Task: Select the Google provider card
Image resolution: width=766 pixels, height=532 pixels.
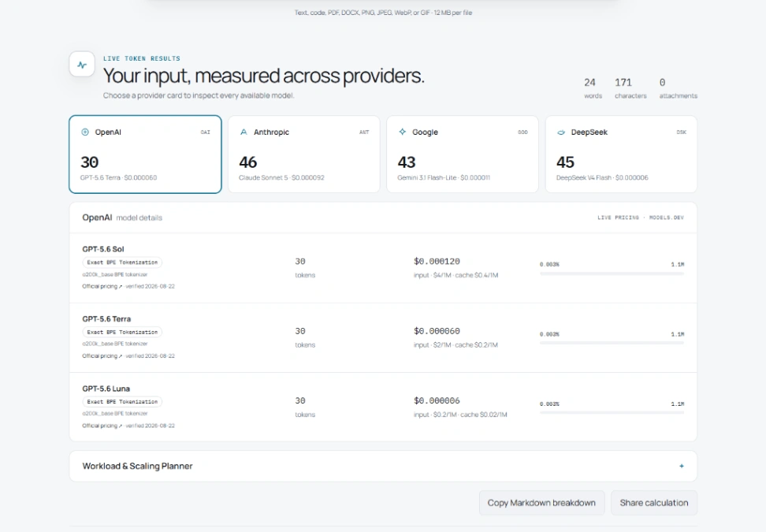Action: tap(463, 154)
